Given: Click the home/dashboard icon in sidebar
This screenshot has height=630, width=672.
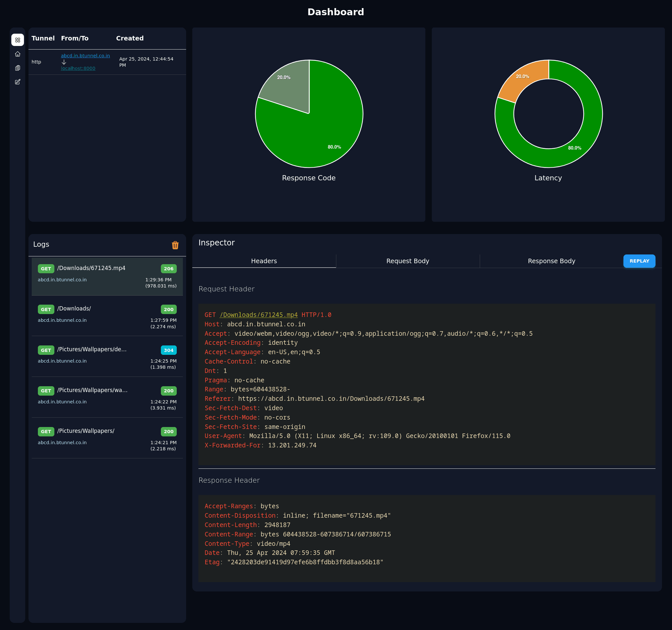Looking at the screenshot, I should pyautogui.click(x=18, y=54).
